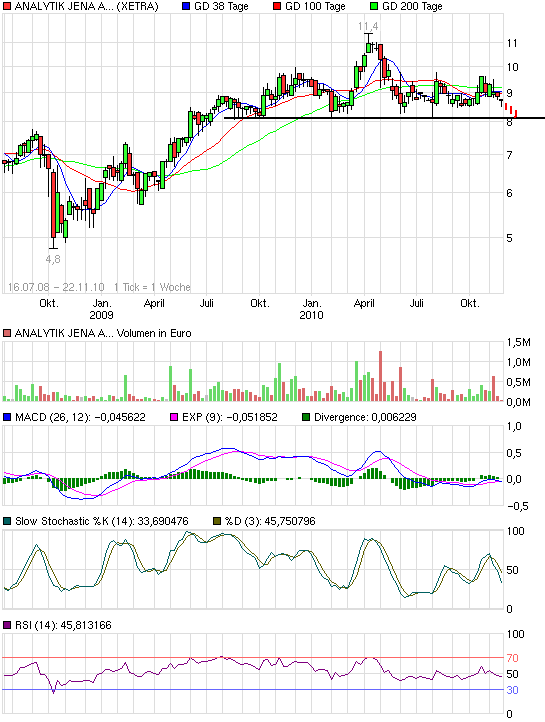545x722 pixels.
Task: Click the tallest red volume bar
Action: [x=381, y=376]
